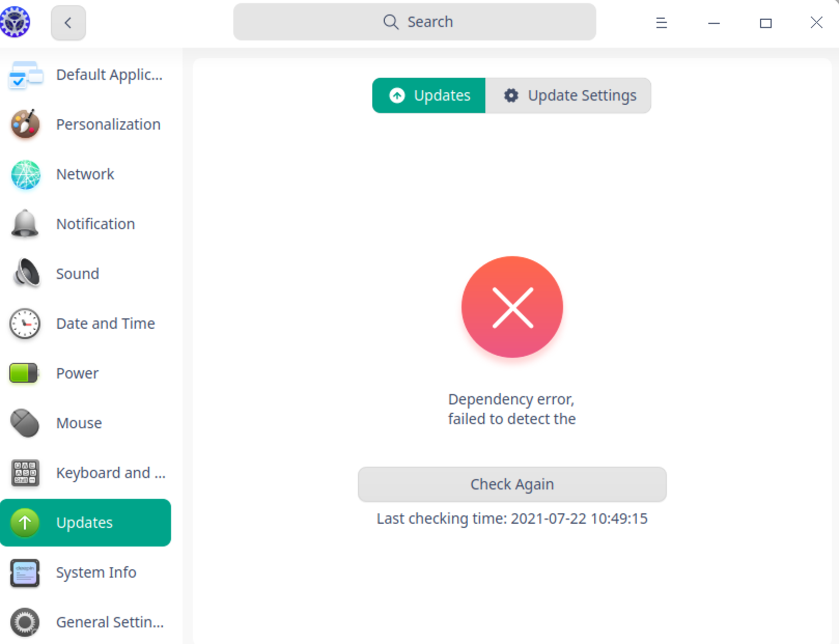This screenshot has height=644, width=839.
Task: Open System Info label
Action: (x=96, y=572)
